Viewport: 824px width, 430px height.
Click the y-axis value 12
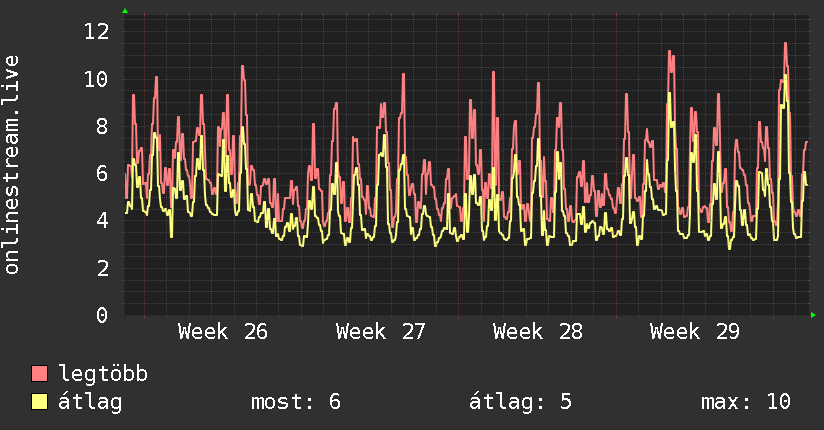[x=97, y=32]
